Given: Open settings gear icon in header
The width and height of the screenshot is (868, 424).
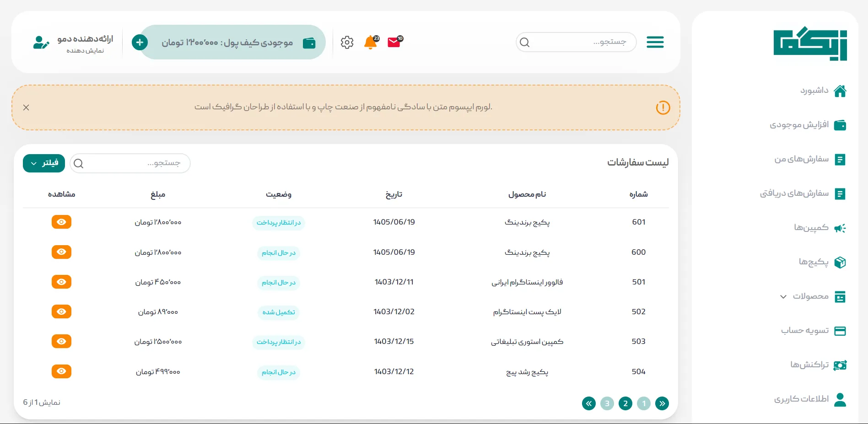Looking at the screenshot, I should [x=347, y=42].
